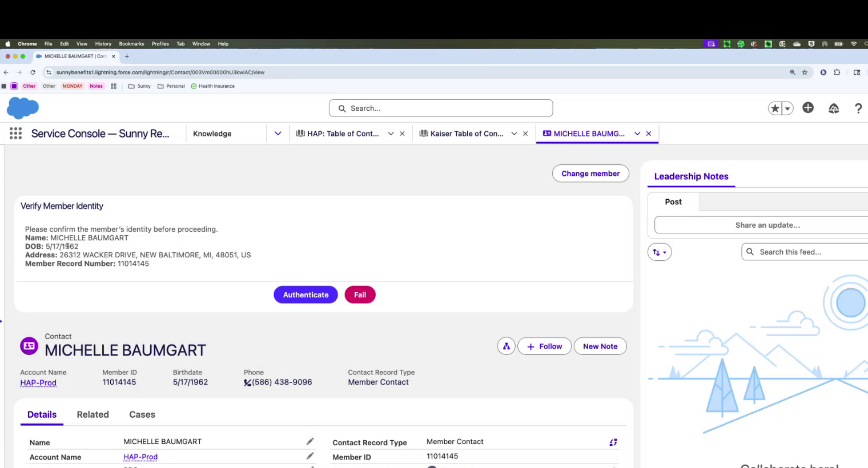Switch to the Related tab
This screenshot has height=468, width=868.
(93, 414)
